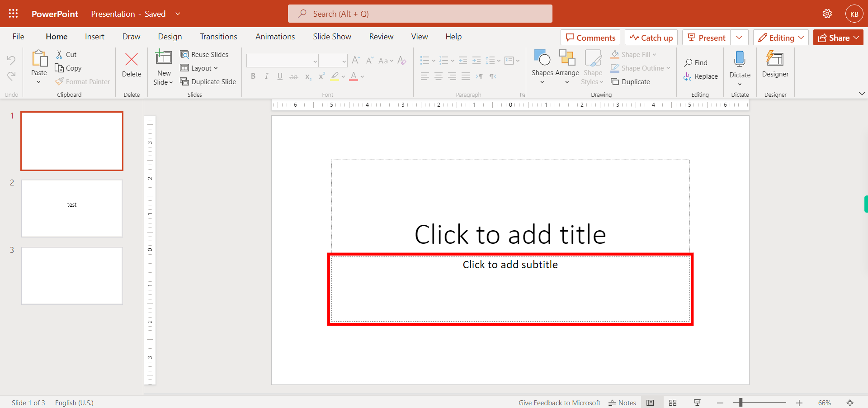Image resolution: width=868 pixels, height=408 pixels.
Task: Click the Increase Indent icon
Action: click(x=476, y=60)
